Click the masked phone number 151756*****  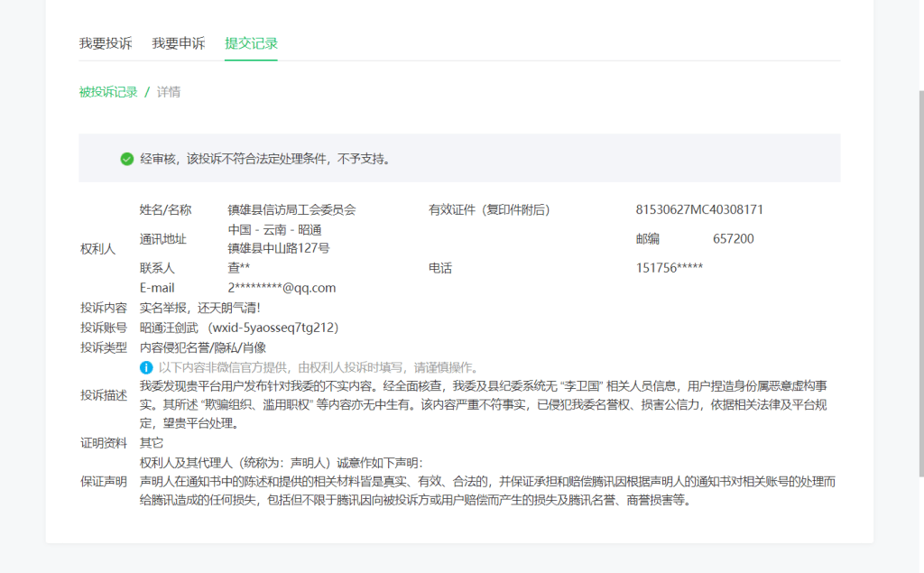pyautogui.click(x=666, y=268)
